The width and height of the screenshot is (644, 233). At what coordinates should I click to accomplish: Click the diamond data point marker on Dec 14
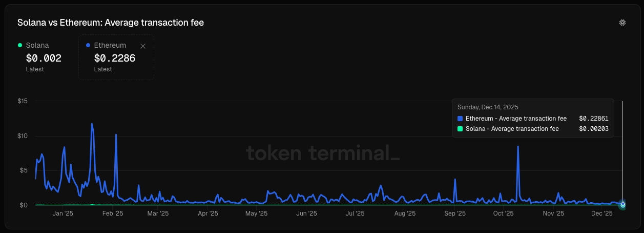[x=622, y=204]
